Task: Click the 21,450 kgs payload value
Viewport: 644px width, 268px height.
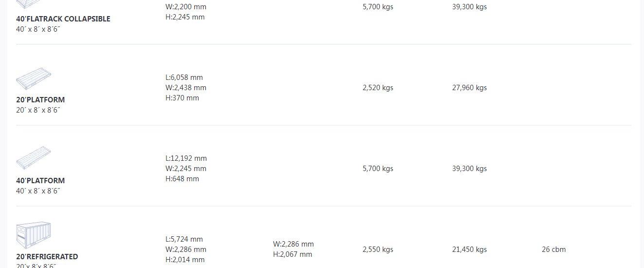Action: (x=469, y=249)
